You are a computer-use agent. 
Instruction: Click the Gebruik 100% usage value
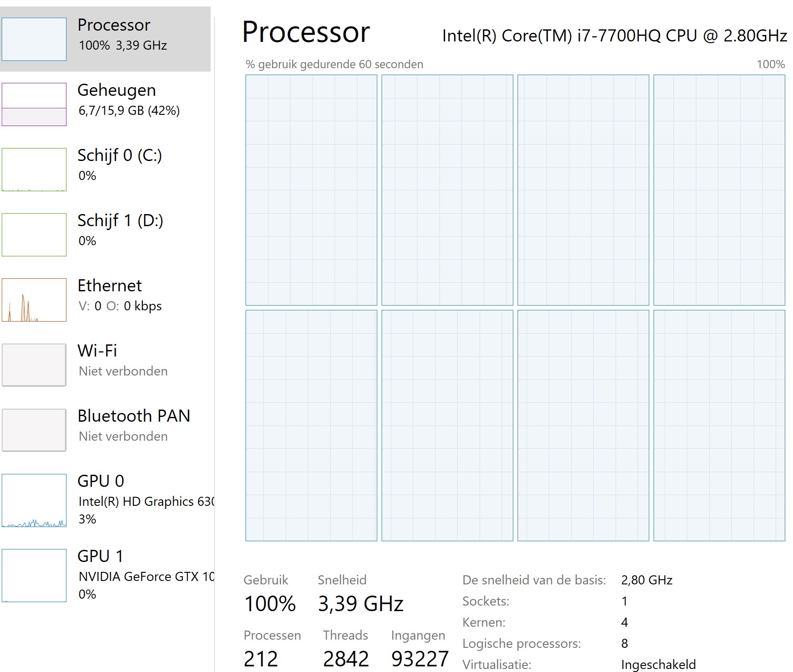[270, 604]
